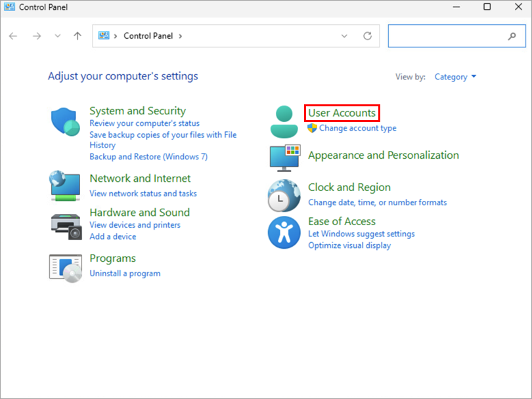
Task: Go up one level with Up arrow
Action: [x=78, y=36]
